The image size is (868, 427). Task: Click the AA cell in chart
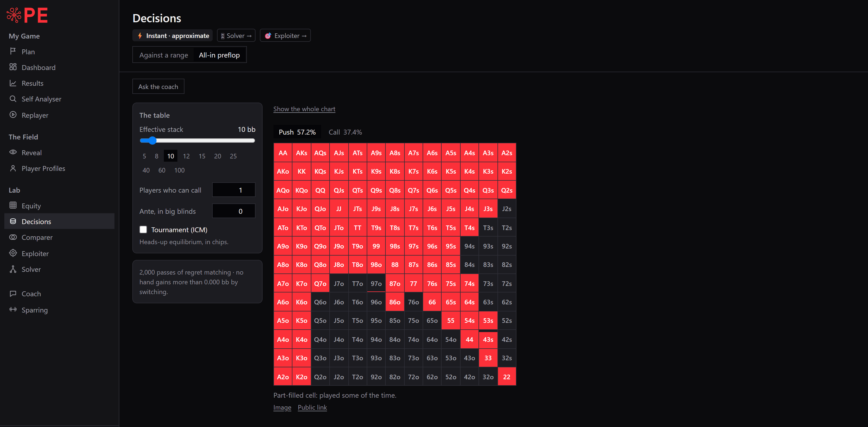click(283, 153)
